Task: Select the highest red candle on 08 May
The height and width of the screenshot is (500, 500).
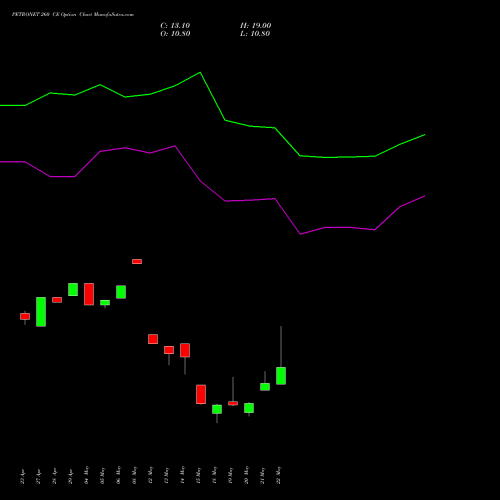Action: tap(137, 261)
